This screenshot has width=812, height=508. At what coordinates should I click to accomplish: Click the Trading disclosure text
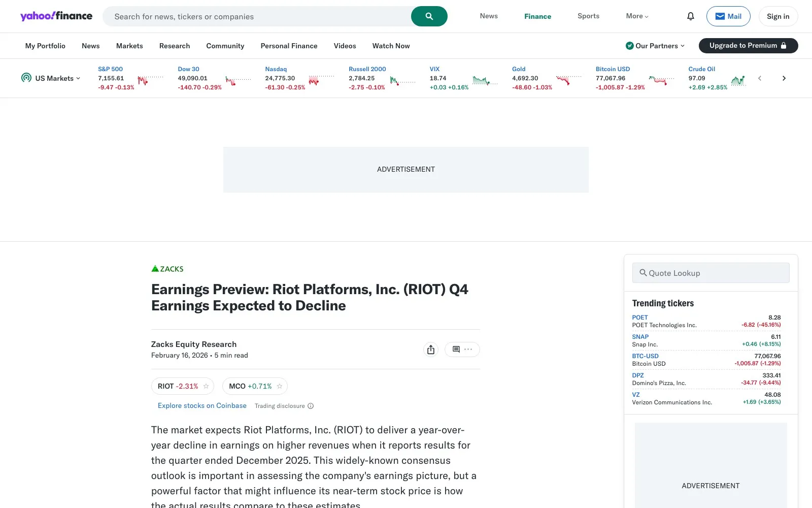(280, 406)
